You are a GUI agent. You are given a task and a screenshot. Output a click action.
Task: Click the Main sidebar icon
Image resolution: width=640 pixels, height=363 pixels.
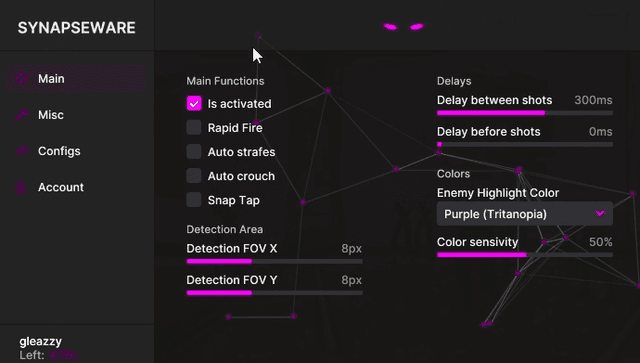pos(21,78)
